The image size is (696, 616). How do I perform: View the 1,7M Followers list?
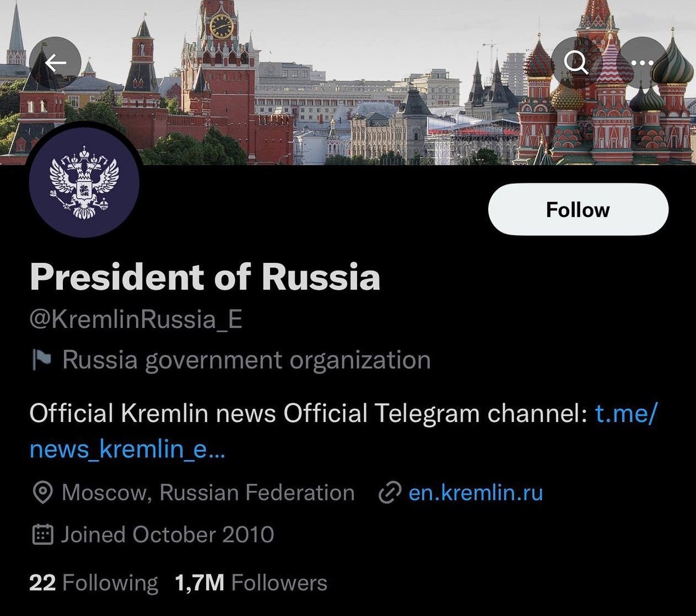click(251, 583)
